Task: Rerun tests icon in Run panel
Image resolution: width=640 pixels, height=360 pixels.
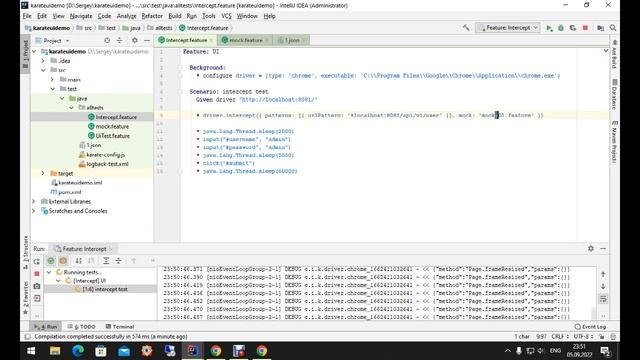Action: point(37,261)
